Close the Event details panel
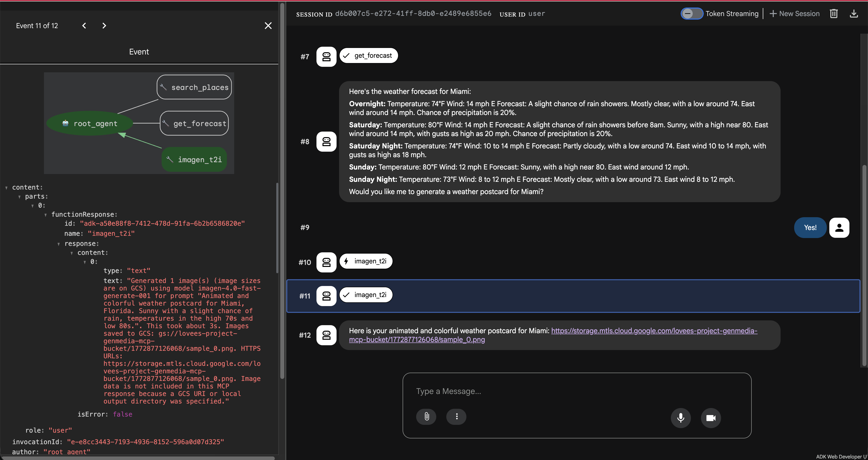This screenshot has height=460, width=868. tap(268, 26)
